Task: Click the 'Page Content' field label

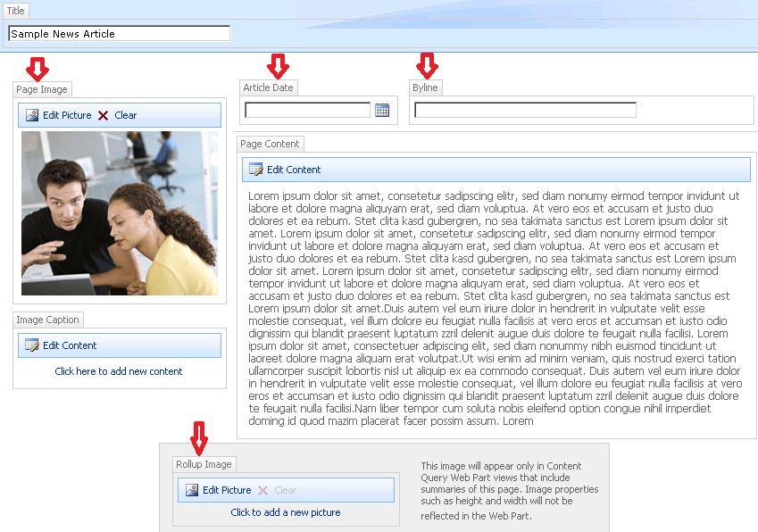Action: pos(270,144)
